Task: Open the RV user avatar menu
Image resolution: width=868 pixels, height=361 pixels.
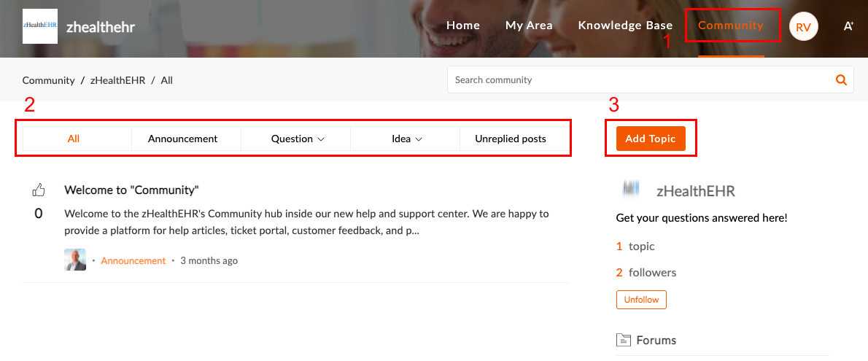Action: click(803, 26)
